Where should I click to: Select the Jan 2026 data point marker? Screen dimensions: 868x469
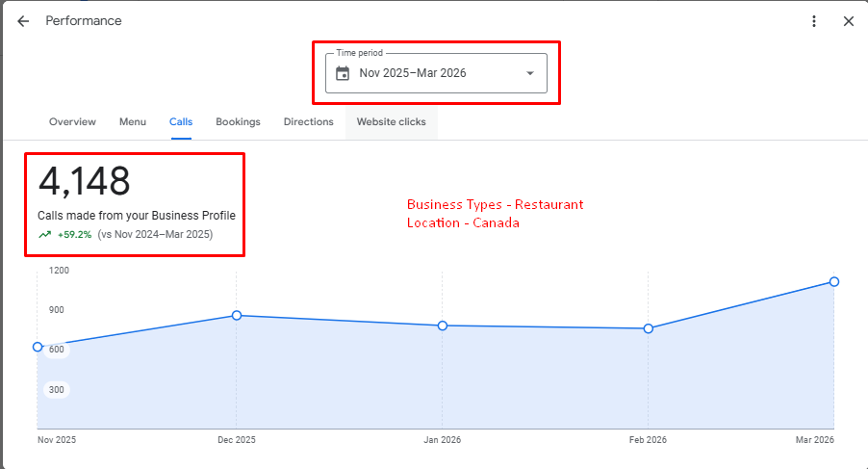(x=443, y=326)
